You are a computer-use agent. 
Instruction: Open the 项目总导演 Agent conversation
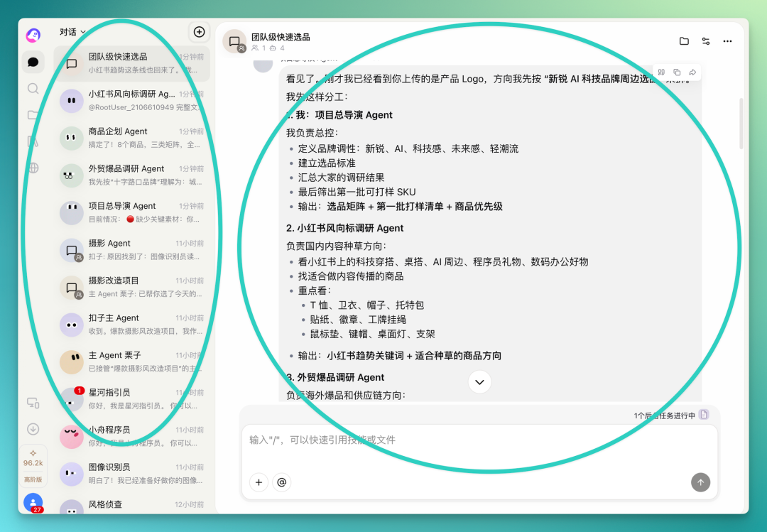(x=132, y=212)
